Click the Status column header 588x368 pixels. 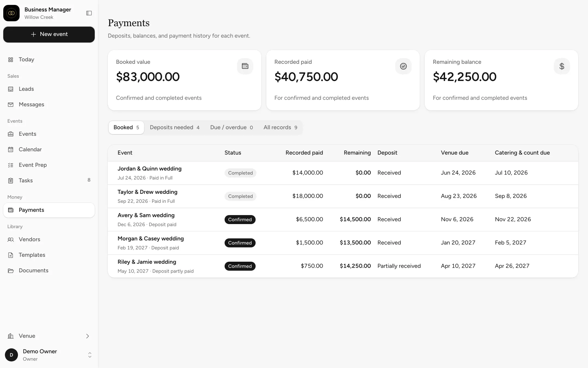pos(233,153)
